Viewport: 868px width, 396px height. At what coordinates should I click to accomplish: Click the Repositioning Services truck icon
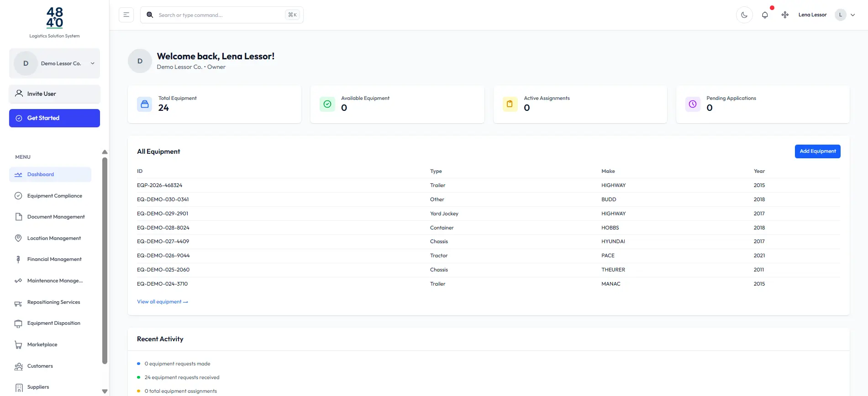(18, 303)
